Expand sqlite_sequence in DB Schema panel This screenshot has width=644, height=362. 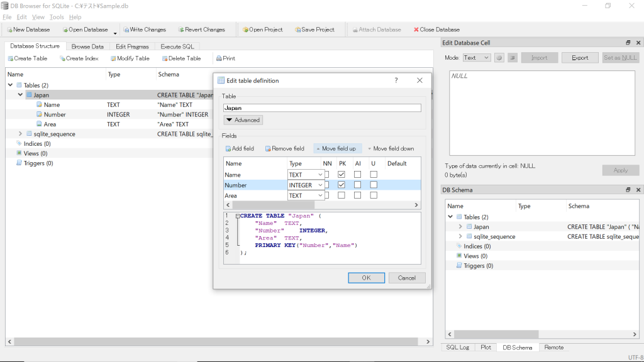pos(460,236)
